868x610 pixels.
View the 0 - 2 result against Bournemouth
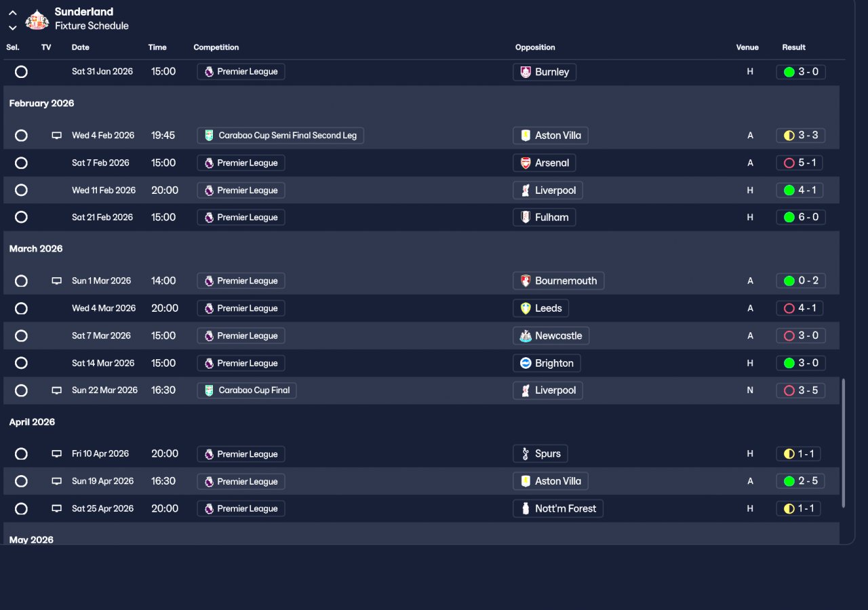pyautogui.click(x=801, y=281)
